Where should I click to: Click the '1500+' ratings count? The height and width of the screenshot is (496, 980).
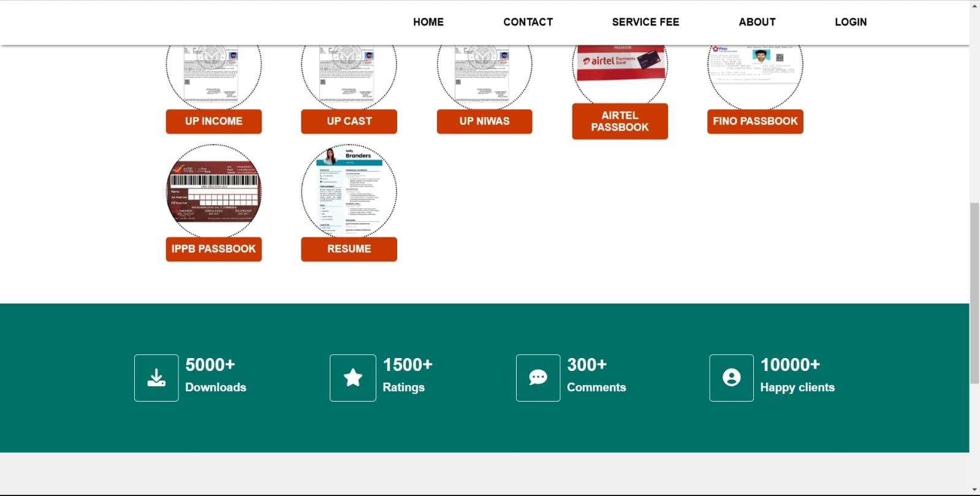pyautogui.click(x=408, y=365)
